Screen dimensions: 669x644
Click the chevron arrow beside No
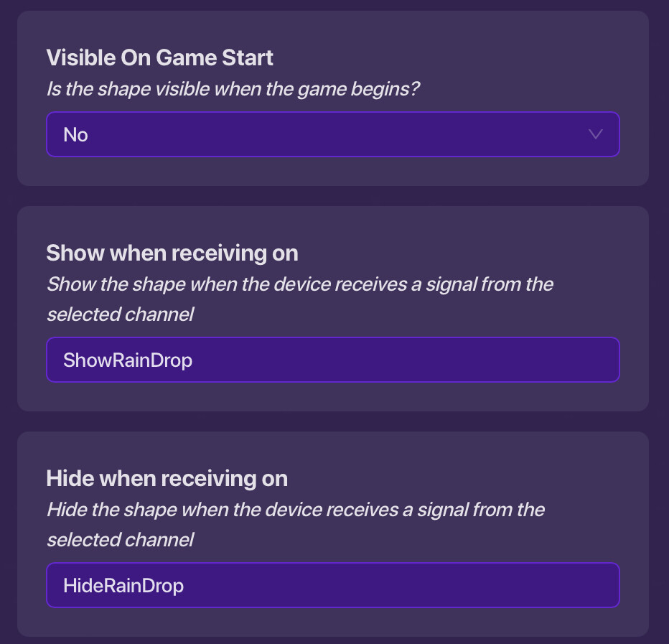595,134
